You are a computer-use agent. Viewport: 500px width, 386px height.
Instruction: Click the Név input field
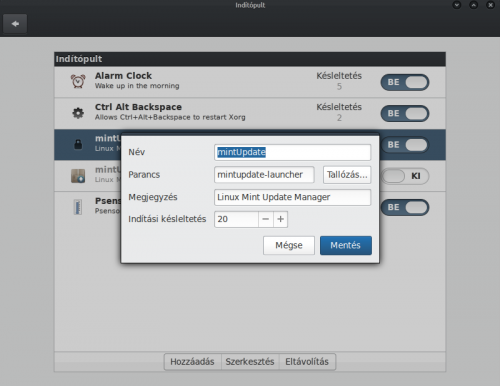coord(292,152)
